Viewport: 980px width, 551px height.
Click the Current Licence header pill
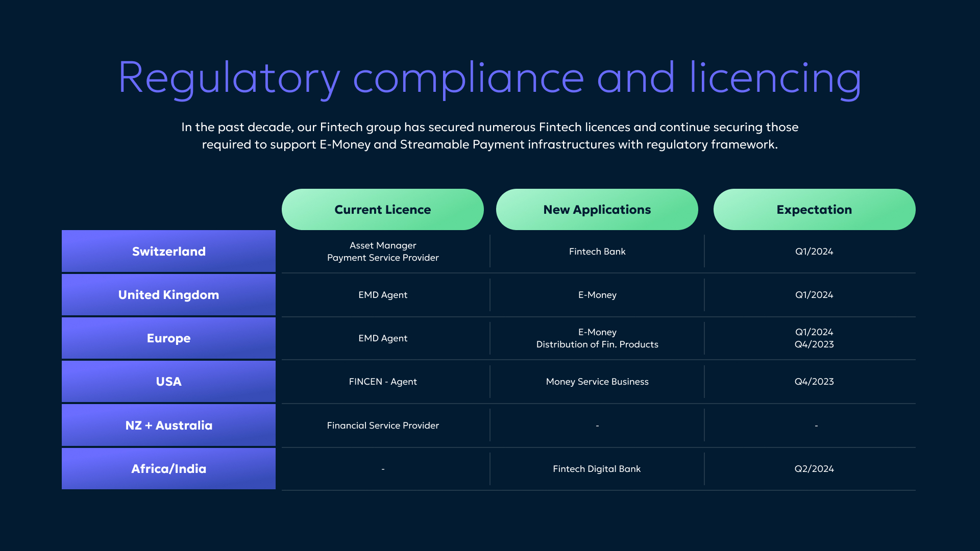[382, 210]
